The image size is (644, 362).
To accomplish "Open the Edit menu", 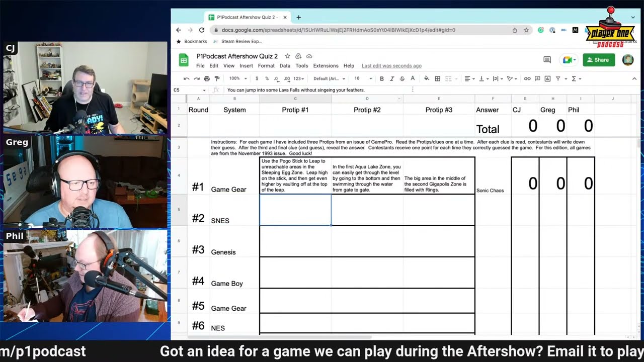I will point(214,66).
